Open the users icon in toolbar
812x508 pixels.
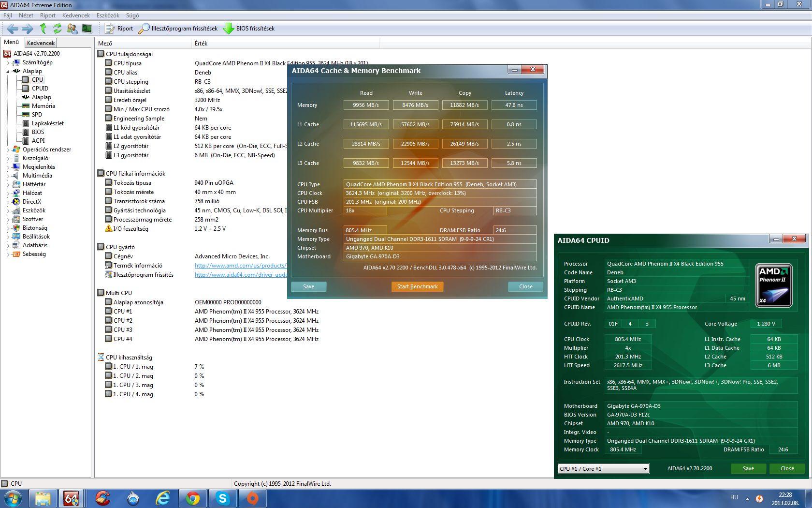pos(72,29)
